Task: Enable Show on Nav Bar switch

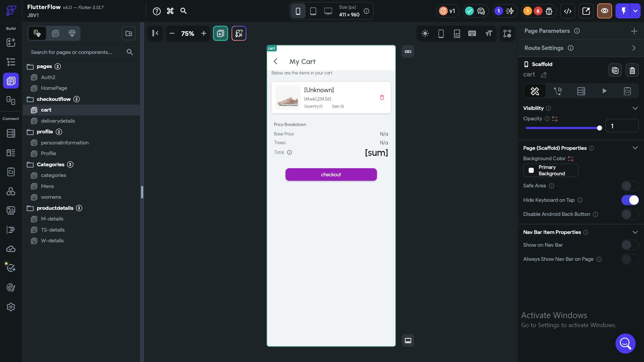Action: coord(630,245)
